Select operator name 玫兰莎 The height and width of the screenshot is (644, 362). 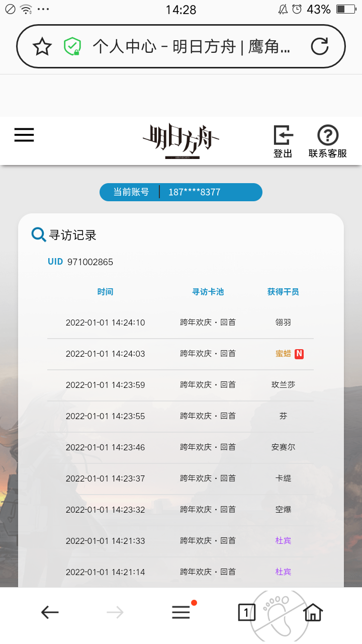[283, 385]
